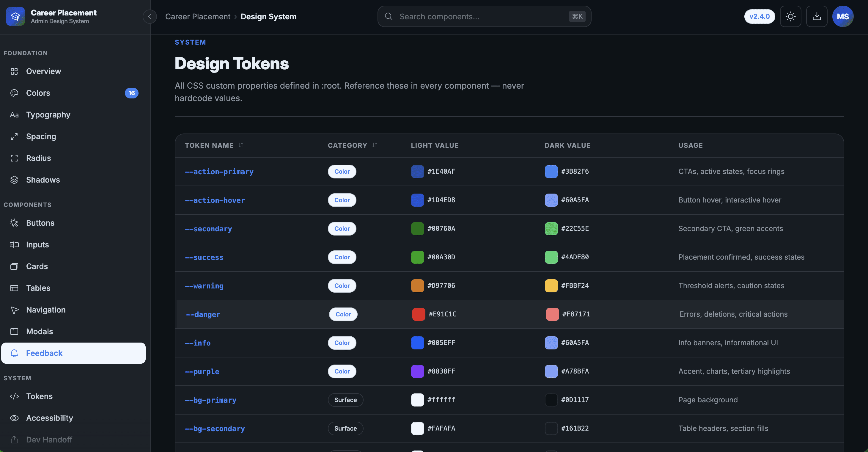Click the --action-hover token name

click(215, 200)
